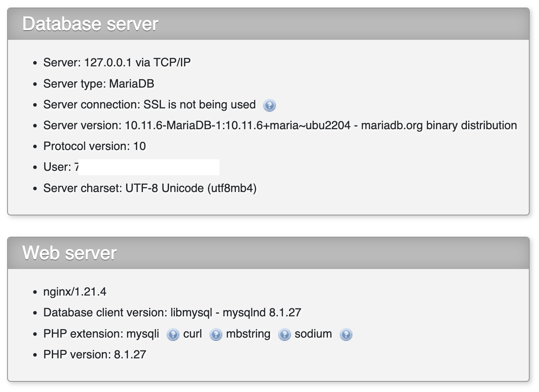Click the help icon after curl
539x392 pixels.
tap(216, 334)
